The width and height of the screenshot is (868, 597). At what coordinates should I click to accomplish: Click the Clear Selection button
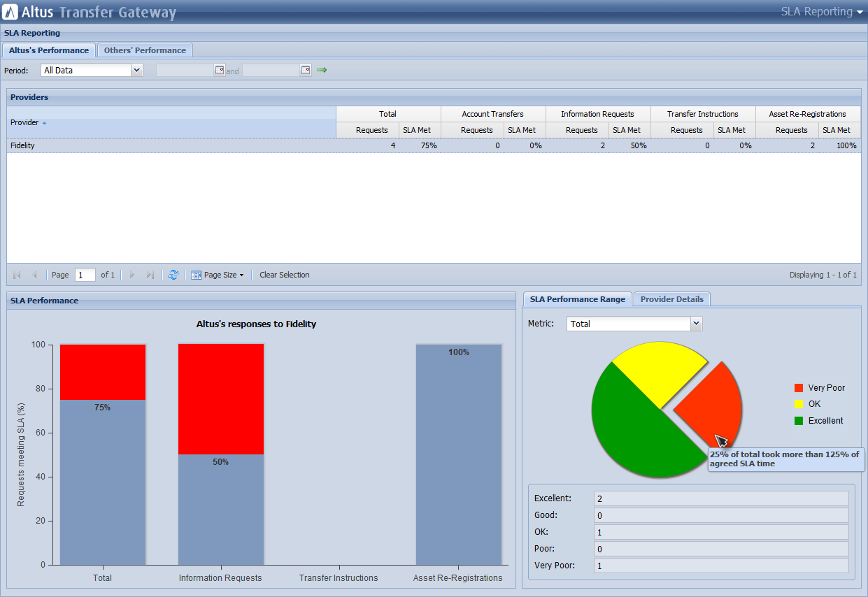click(x=285, y=275)
